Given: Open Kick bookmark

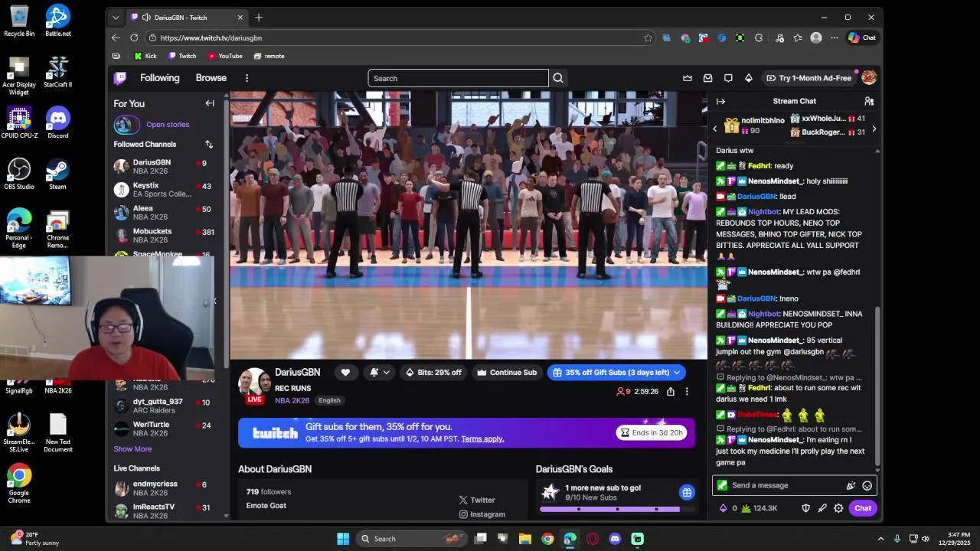Looking at the screenshot, I should (x=145, y=56).
